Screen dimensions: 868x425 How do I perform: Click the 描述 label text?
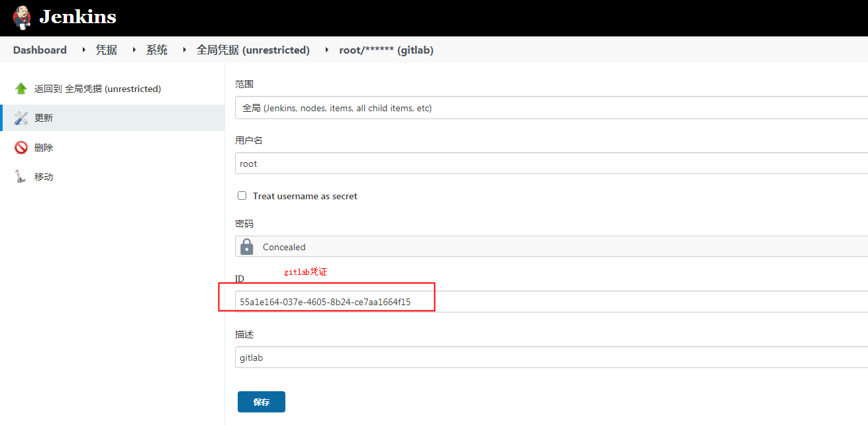pyautogui.click(x=244, y=334)
